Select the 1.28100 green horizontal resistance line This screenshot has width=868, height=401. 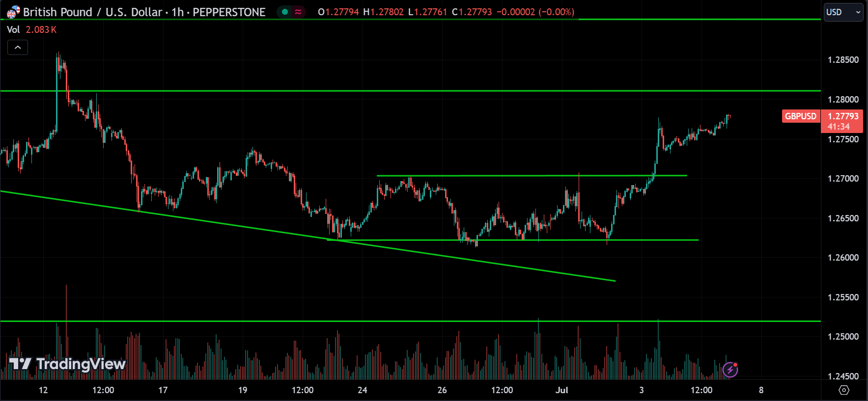[410, 91]
